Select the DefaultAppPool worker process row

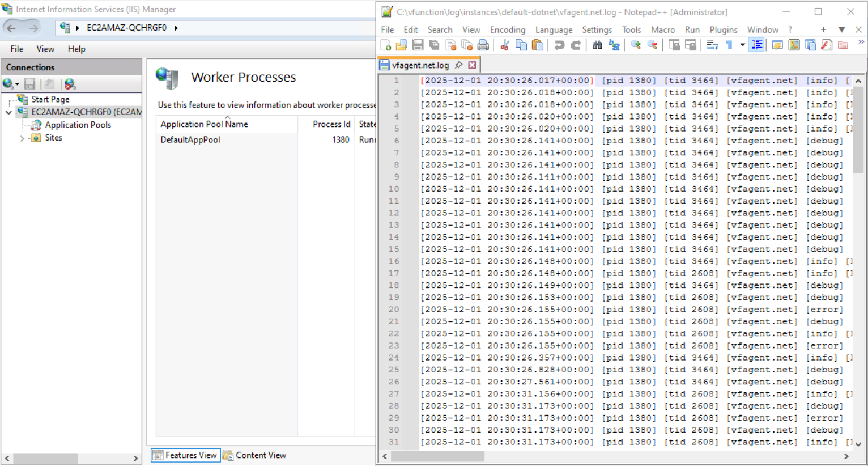190,139
